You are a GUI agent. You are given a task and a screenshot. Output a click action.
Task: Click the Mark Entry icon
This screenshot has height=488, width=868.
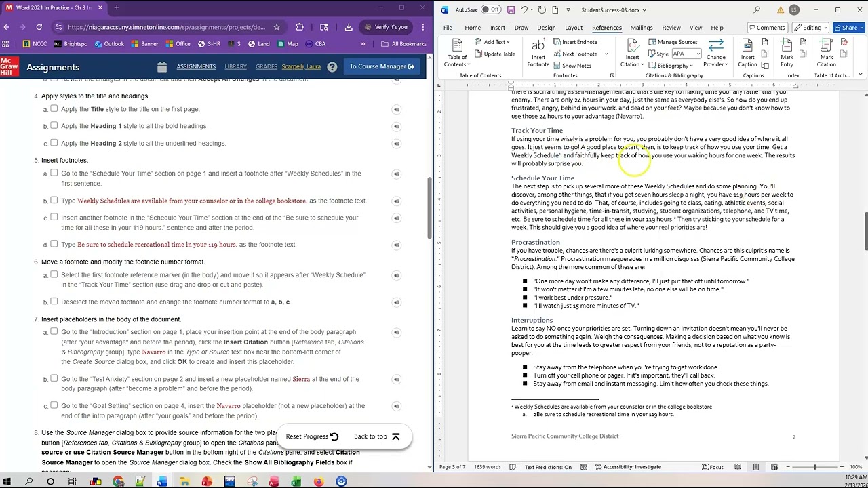787,52
